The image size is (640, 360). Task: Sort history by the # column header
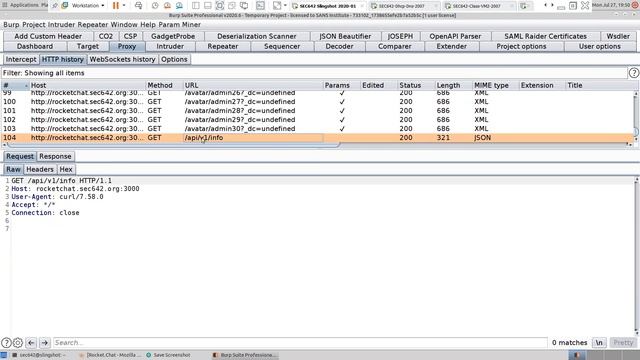(x=15, y=85)
